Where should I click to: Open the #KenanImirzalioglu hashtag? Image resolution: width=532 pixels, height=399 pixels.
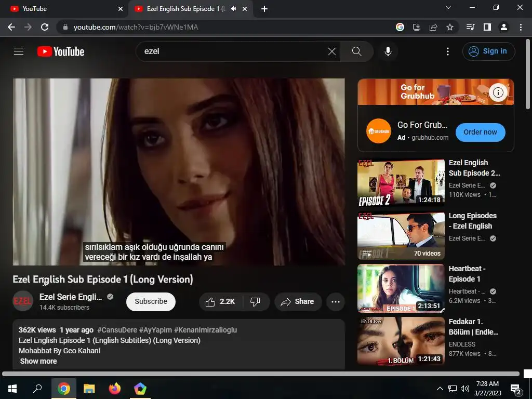(x=205, y=330)
